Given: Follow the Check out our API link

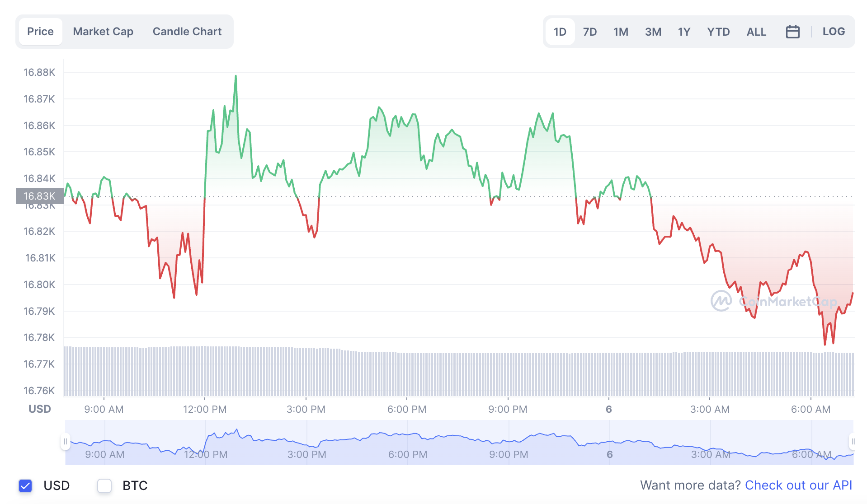Looking at the screenshot, I should 798,485.
